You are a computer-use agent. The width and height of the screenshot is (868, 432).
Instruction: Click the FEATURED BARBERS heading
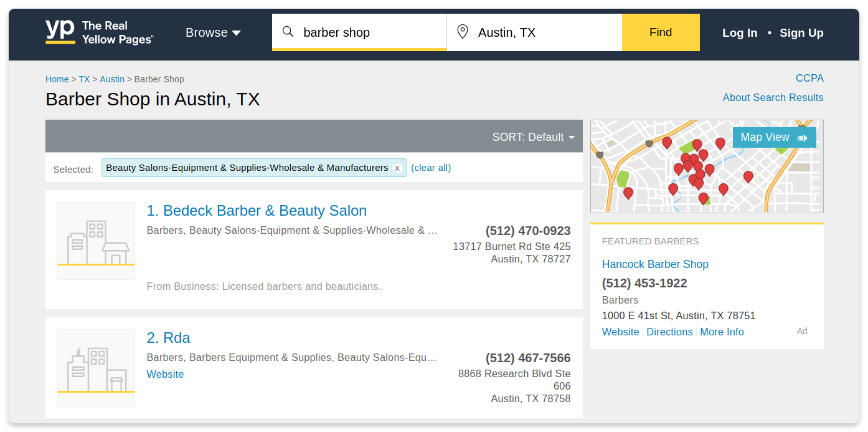(x=650, y=241)
